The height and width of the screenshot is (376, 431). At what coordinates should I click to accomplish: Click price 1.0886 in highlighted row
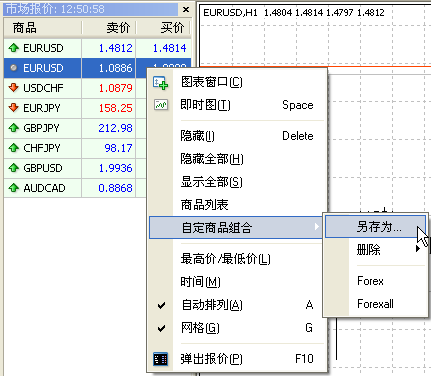[116, 68]
